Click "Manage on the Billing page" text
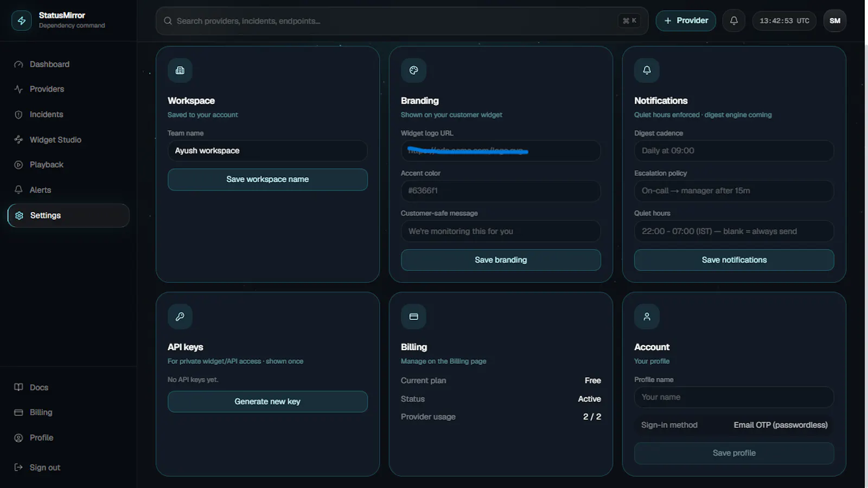Image resolution: width=868 pixels, height=488 pixels. point(443,361)
